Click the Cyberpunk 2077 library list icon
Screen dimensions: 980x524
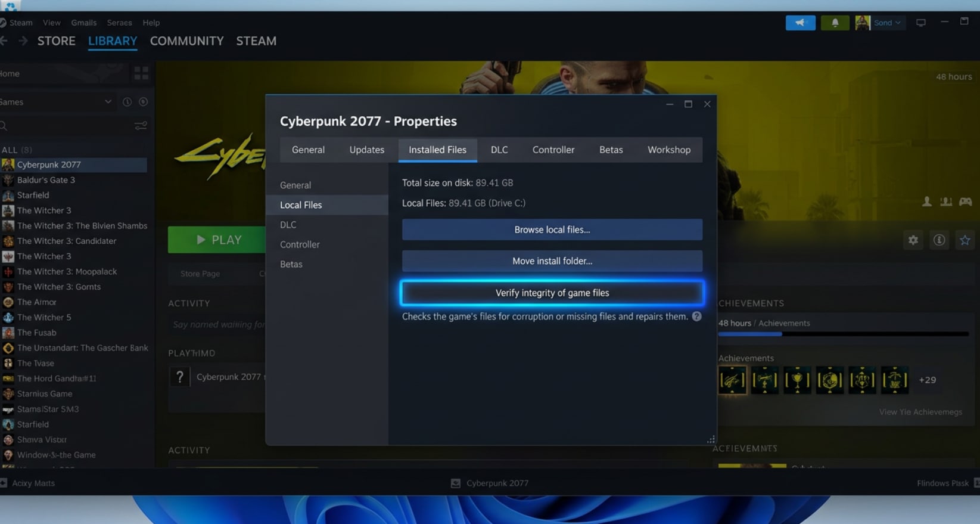click(8, 165)
